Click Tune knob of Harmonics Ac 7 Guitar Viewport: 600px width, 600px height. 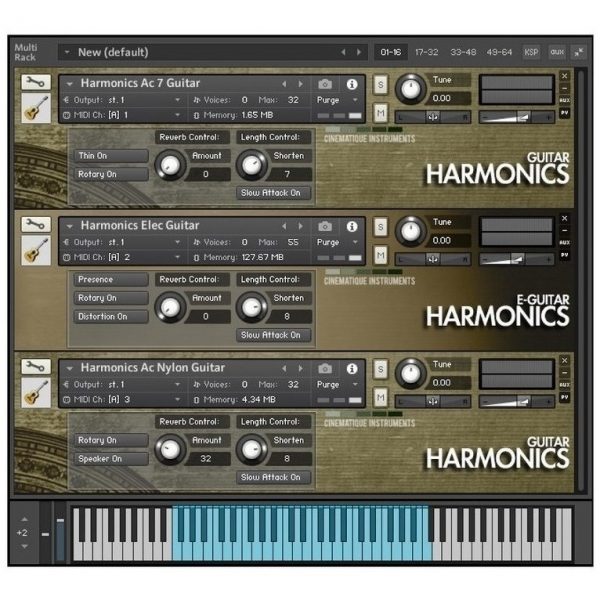(x=410, y=89)
